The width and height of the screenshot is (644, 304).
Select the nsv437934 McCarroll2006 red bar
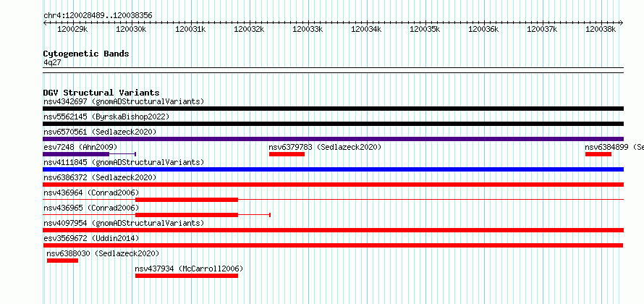(x=187, y=276)
